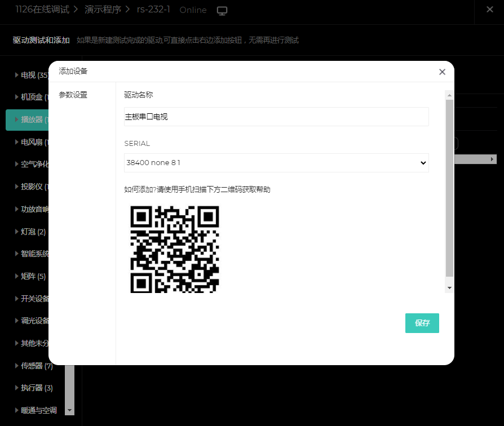Screen dimensions: 504x426
Task: Select the 矩阵 (5) tree item
Action: tap(33, 276)
